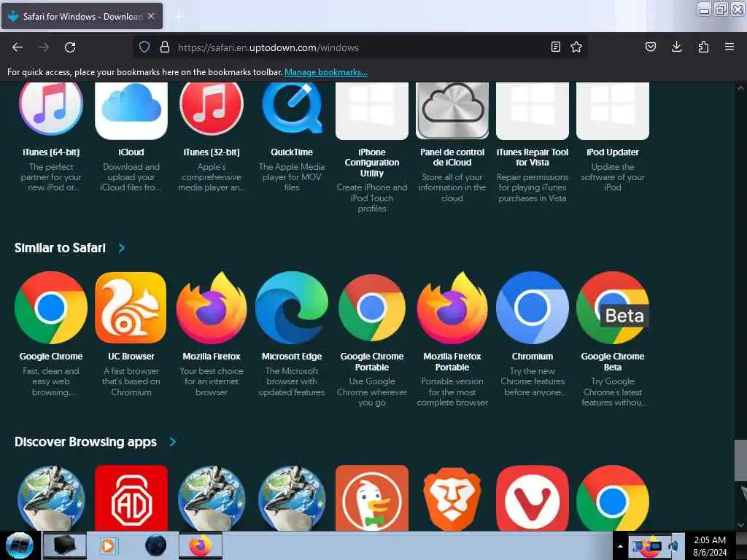Open the dark globe taskbar icon
Viewport: 747px width, 560px height.
[156, 545]
